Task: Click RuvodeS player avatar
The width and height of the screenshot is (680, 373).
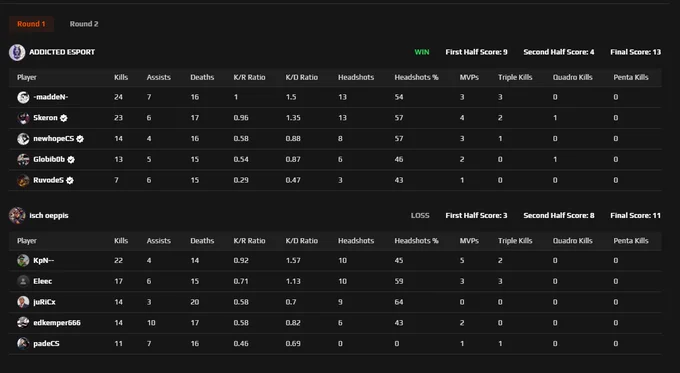Action: pyautogui.click(x=23, y=180)
